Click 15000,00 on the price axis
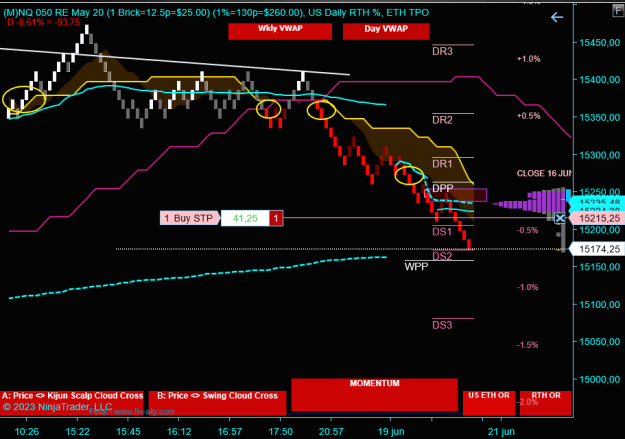 click(x=599, y=380)
